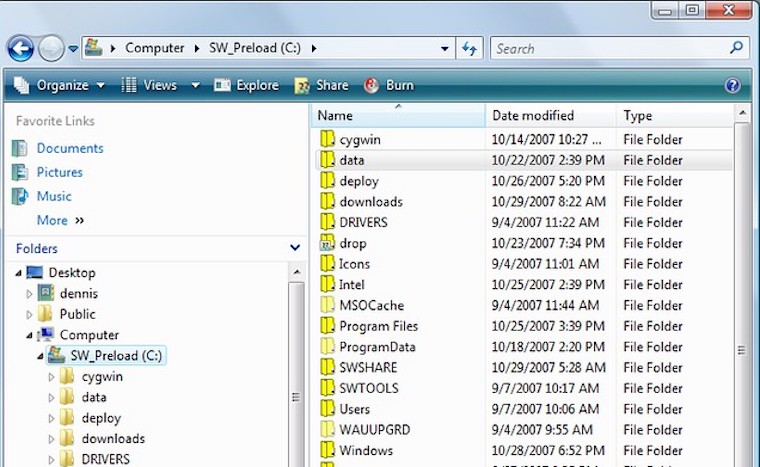Refresh the folder view

tap(469, 48)
